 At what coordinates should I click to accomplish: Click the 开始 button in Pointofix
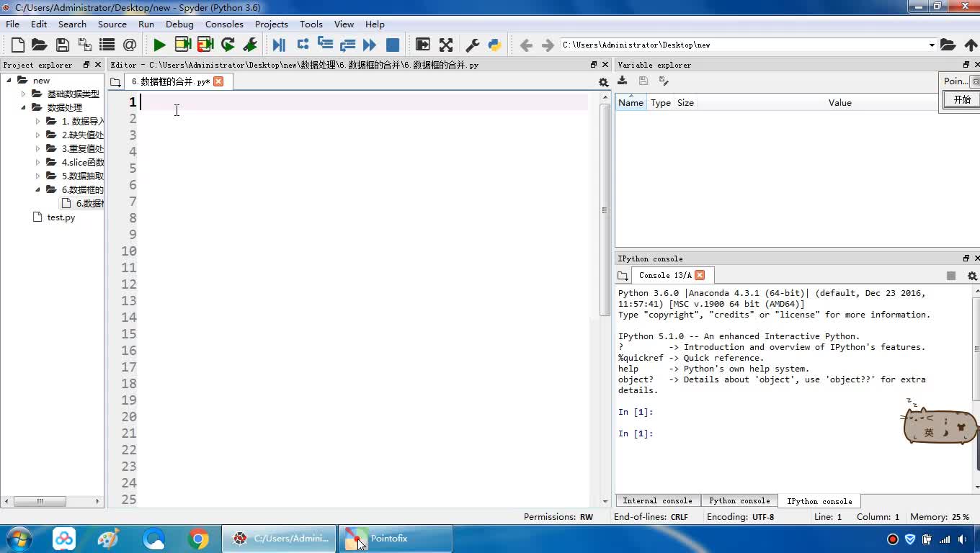pyautogui.click(x=962, y=100)
